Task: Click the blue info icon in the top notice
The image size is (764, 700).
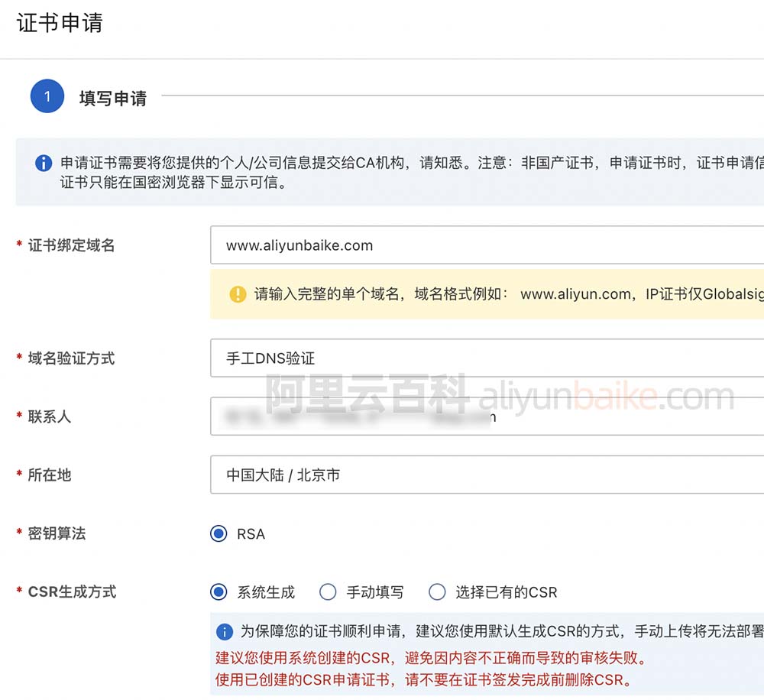Action: (x=44, y=164)
